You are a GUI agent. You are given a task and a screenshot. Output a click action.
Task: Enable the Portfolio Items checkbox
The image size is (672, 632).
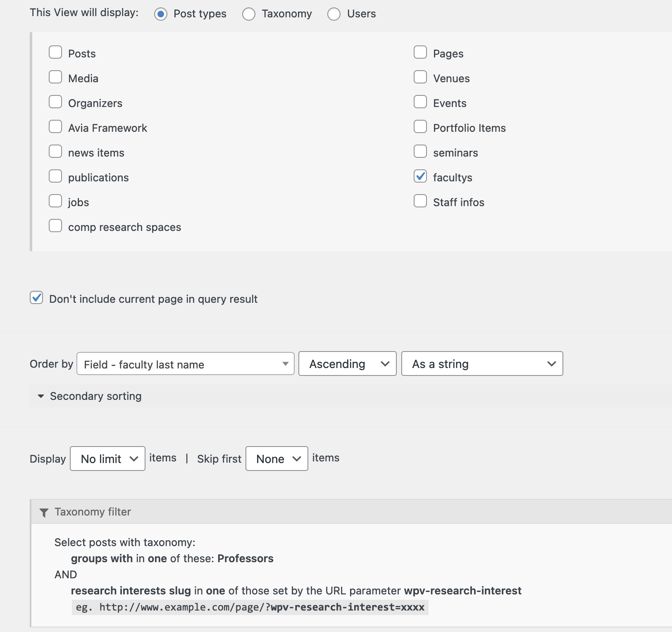pos(420,127)
